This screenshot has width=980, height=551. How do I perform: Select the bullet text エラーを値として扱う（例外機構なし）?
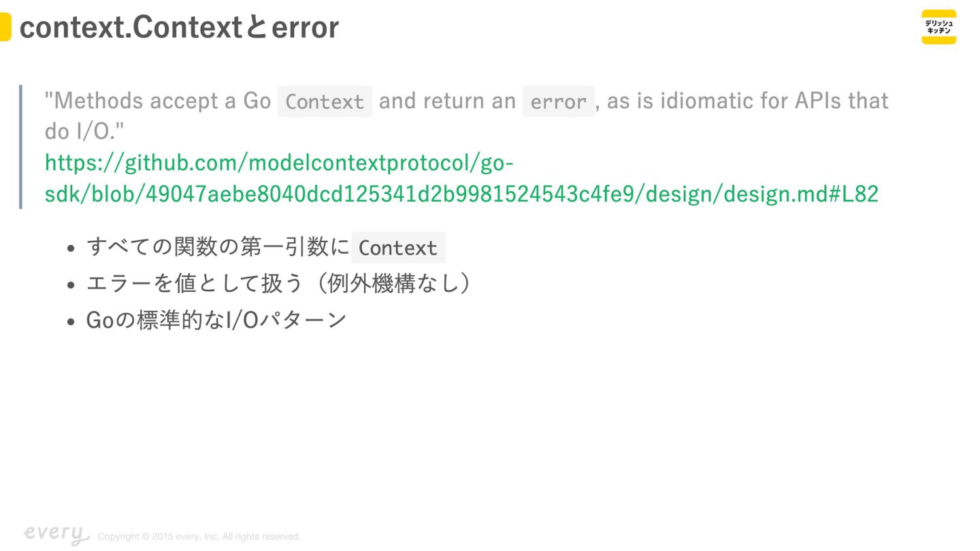click(278, 284)
